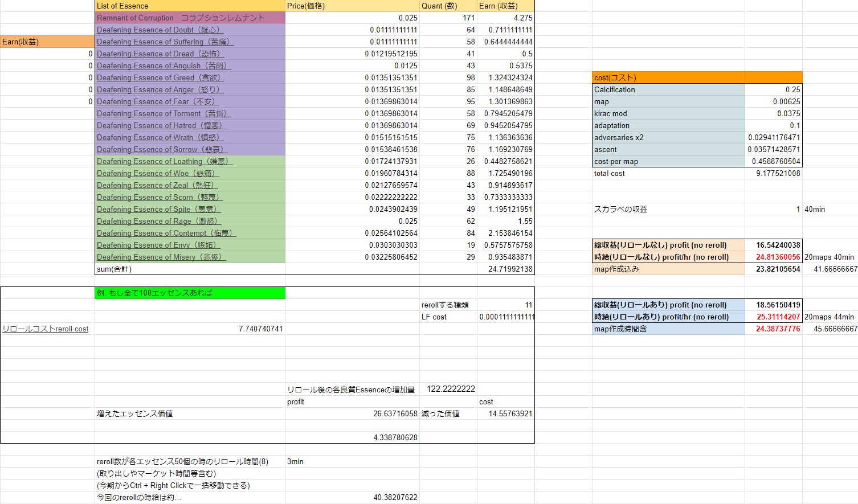858x504 pixels.
Task: Click the Price(価格) column header cell
Action: click(352, 6)
